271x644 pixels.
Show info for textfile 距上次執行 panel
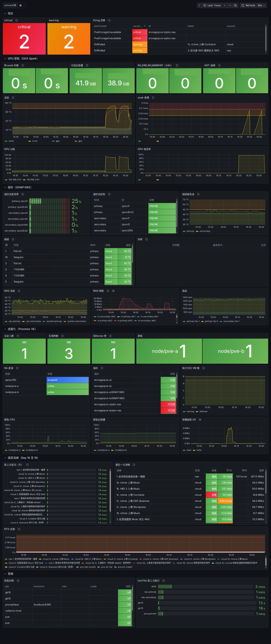pyautogui.click(x=164, y=580)
